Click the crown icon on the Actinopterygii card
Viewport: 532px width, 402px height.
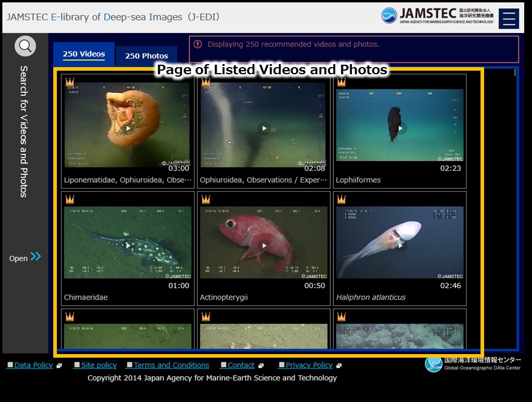[206, 200]
